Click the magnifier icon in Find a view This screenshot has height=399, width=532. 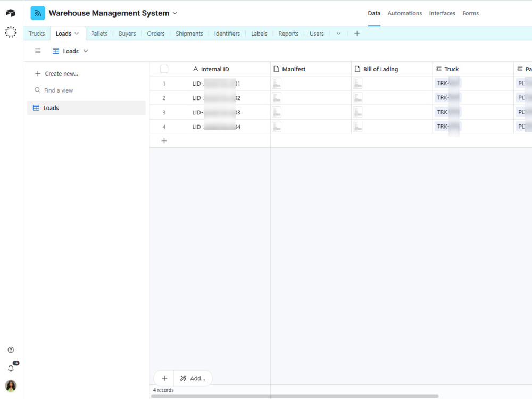pos(37,90)
